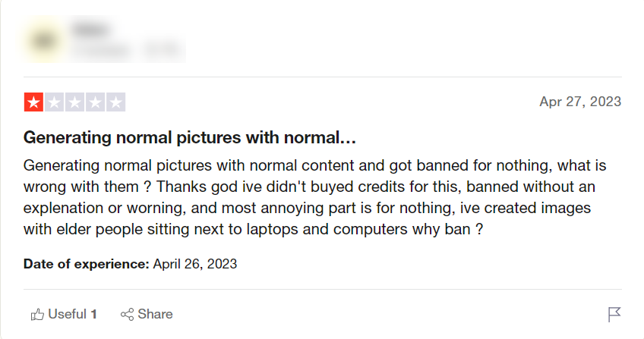
Task: Click the fifth grey rating star
Action: click(x=116, y=102)
